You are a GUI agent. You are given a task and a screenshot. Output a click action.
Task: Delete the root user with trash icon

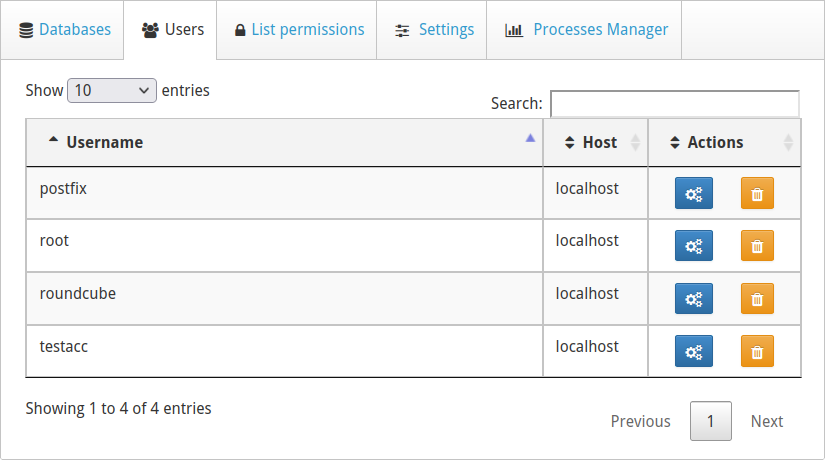(x=757, y=246)
